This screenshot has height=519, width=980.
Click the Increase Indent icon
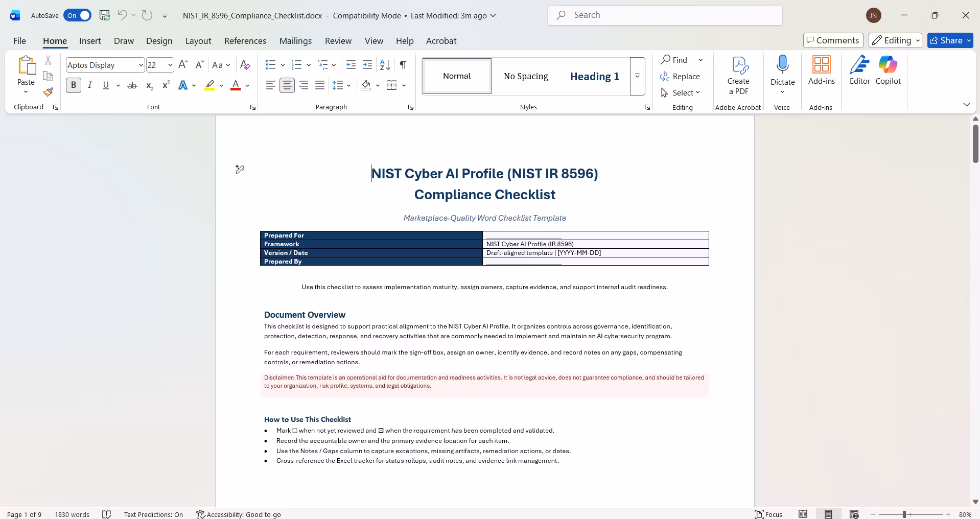(x=367, y=65)
